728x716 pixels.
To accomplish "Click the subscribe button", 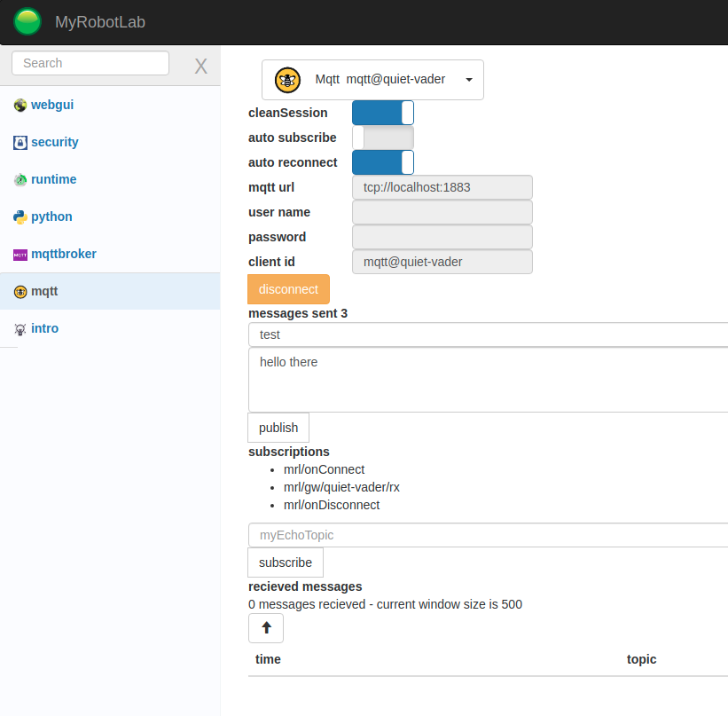I will (x=285, y=563).
